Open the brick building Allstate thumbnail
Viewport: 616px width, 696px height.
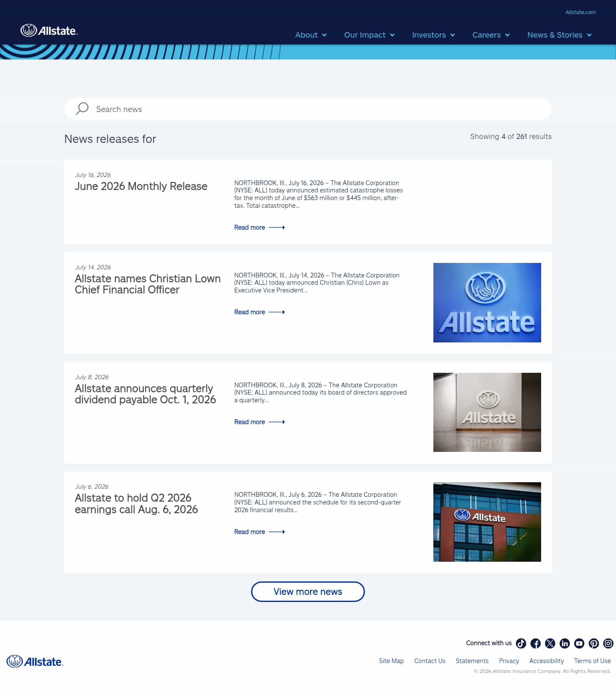[x=487, y=522]
